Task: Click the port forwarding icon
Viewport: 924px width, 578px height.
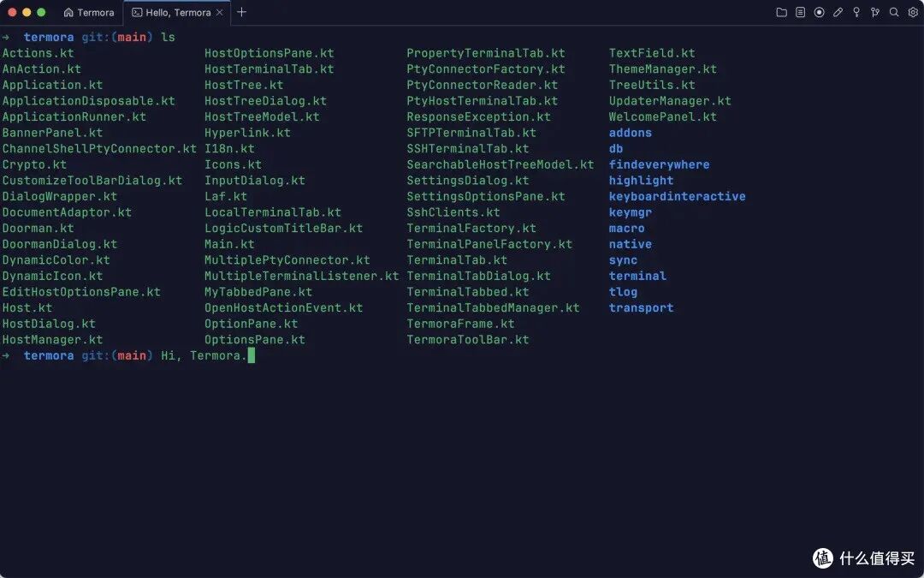Action: (875, 12)
